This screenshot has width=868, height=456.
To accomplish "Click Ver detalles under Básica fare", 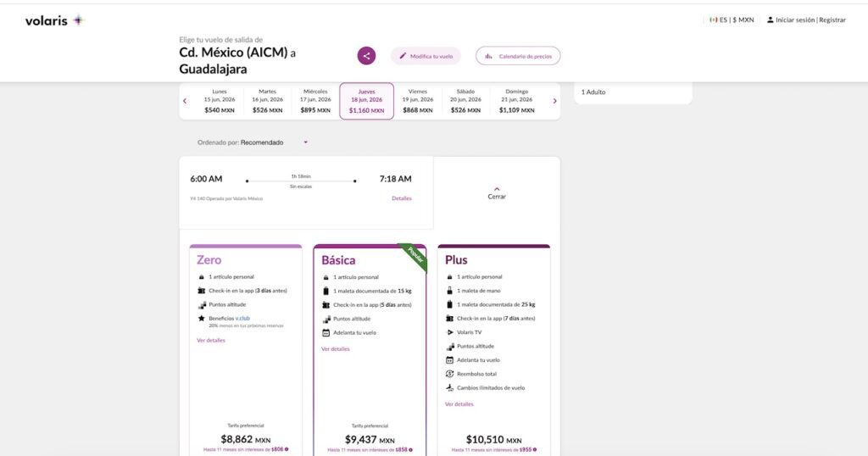I will (336, 349).
